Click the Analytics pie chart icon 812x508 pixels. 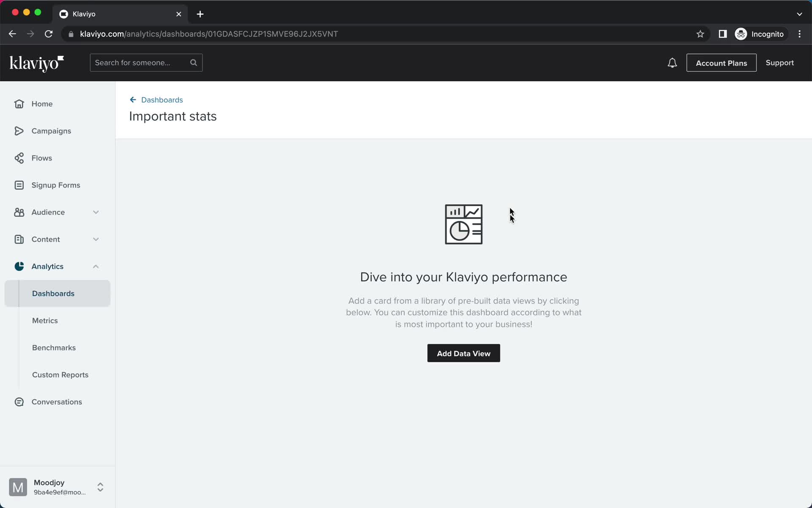pos(19,266)
